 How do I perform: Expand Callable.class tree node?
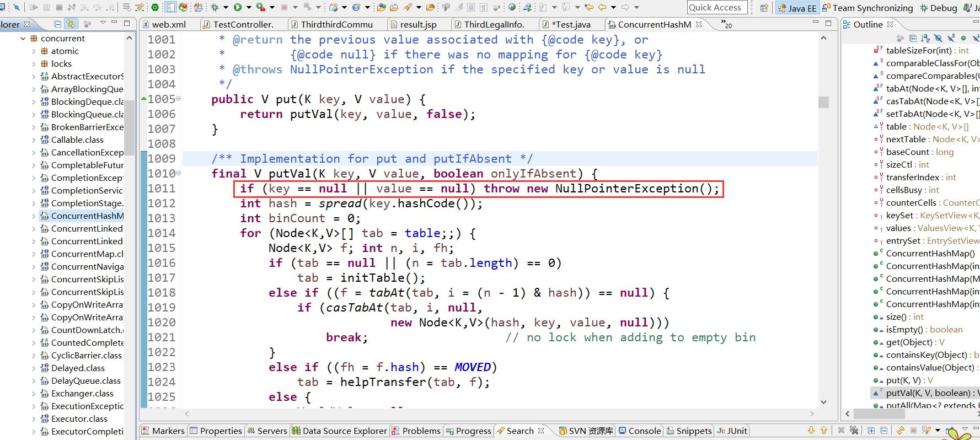pos(34,140)
